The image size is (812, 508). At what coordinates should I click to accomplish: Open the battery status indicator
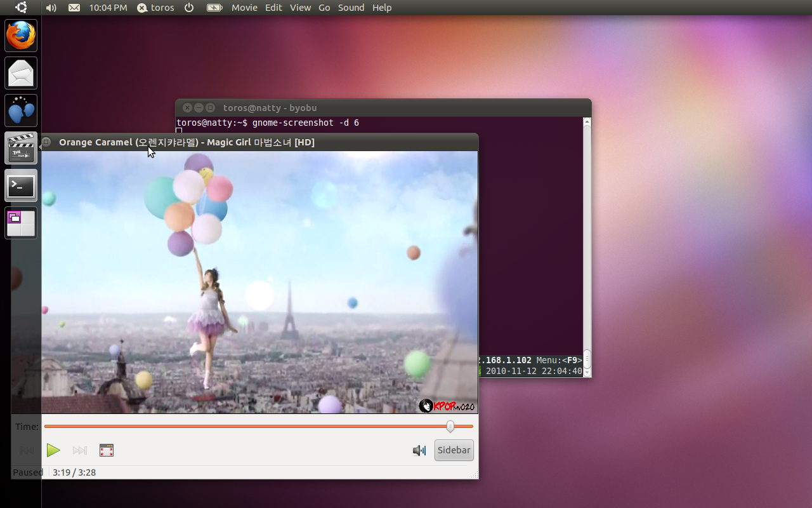(214, 8)
